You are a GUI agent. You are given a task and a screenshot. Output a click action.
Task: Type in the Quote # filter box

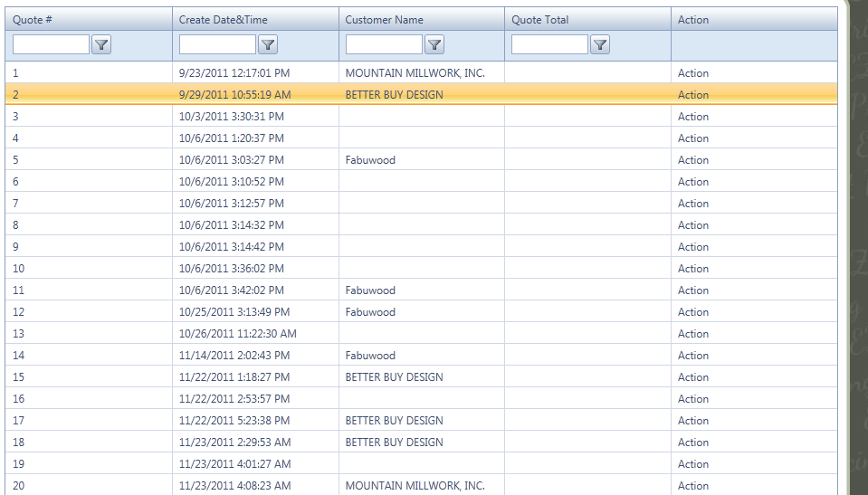pos(52,44)
